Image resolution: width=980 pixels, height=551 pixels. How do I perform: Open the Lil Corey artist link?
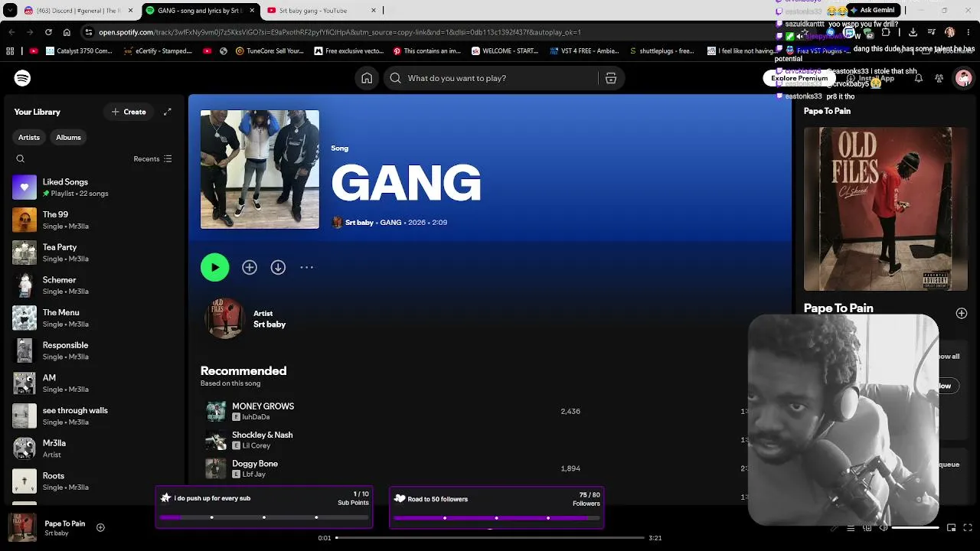[x=256, y=445]
